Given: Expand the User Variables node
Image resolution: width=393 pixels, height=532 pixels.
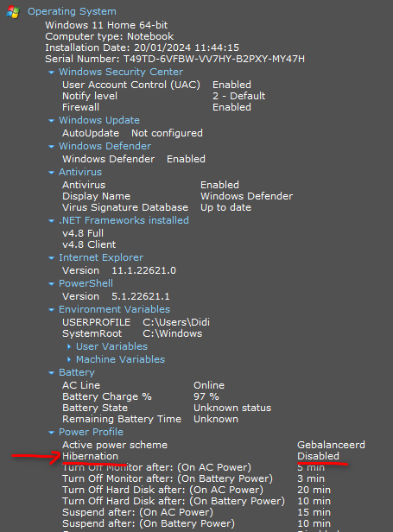Looking at the screenshot, I should (69, 347).
